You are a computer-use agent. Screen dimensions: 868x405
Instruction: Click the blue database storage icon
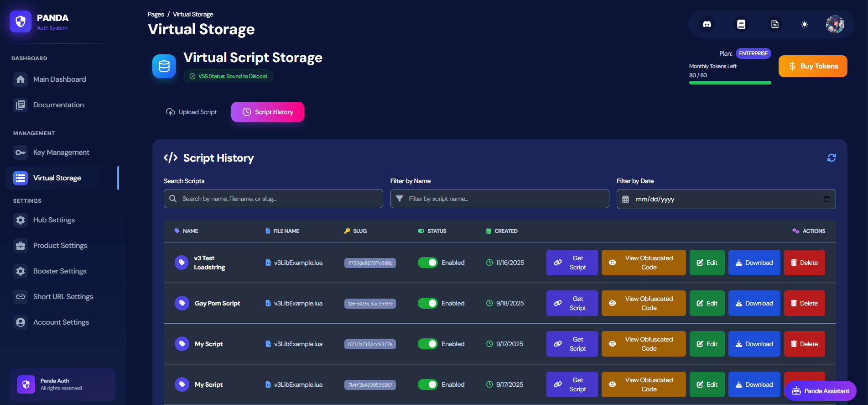[164, 66]
